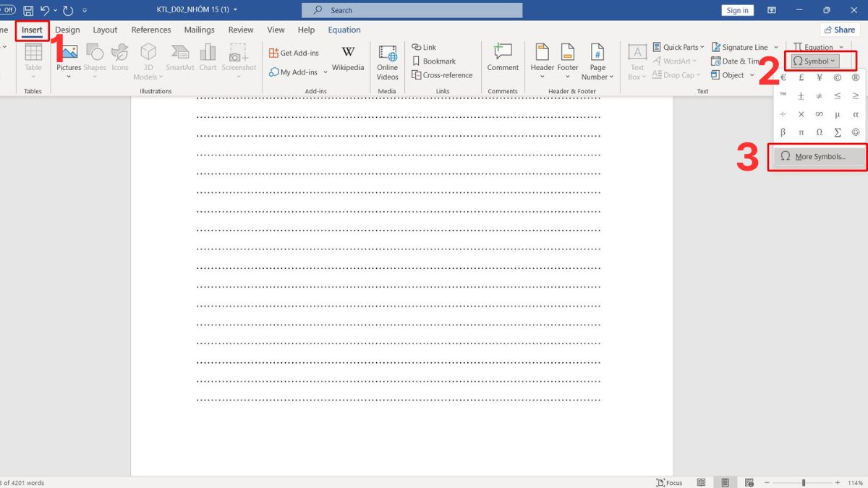Insert a Link from the Links group

(424, 47)
